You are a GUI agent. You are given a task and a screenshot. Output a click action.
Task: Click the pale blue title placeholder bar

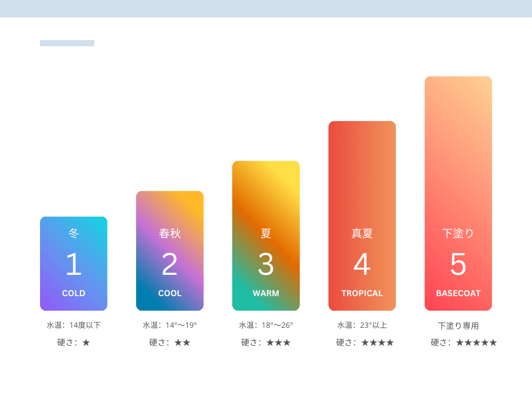[x=67, y=43]
